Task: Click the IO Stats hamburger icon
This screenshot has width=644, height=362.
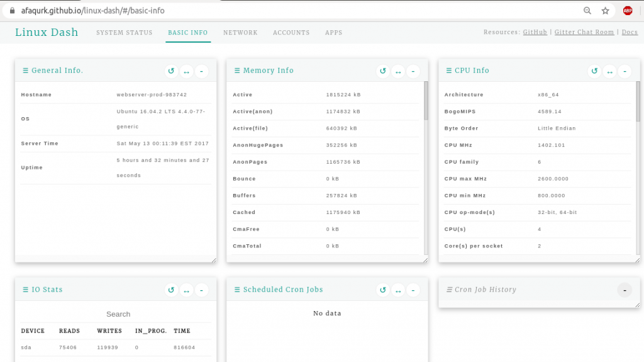Action: 25,290
